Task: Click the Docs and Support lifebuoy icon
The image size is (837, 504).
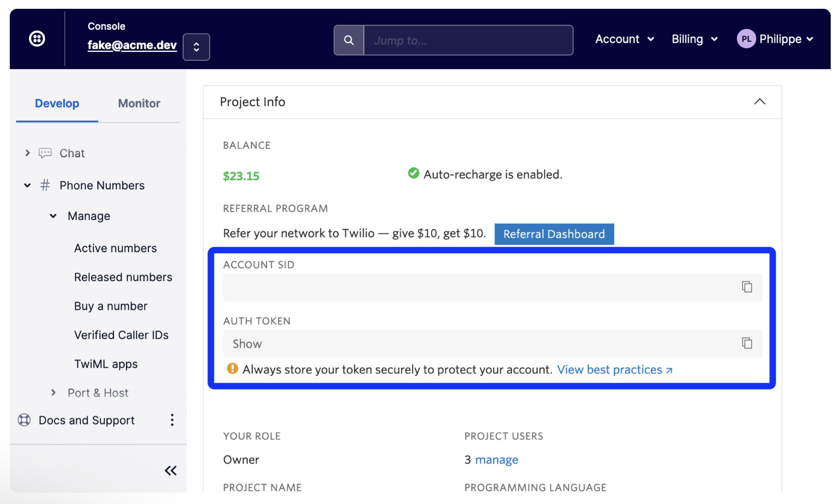Action: coord(24,420)
